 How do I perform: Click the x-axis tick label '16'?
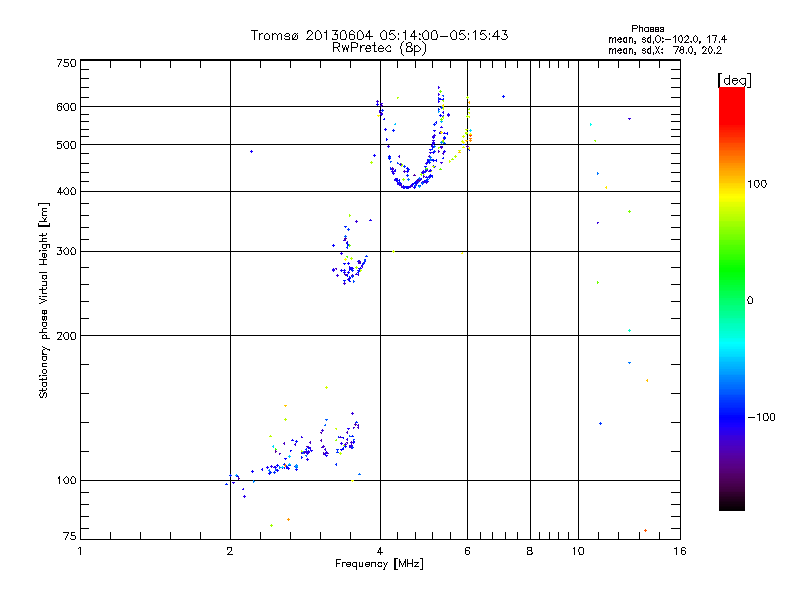click(680, 551)
